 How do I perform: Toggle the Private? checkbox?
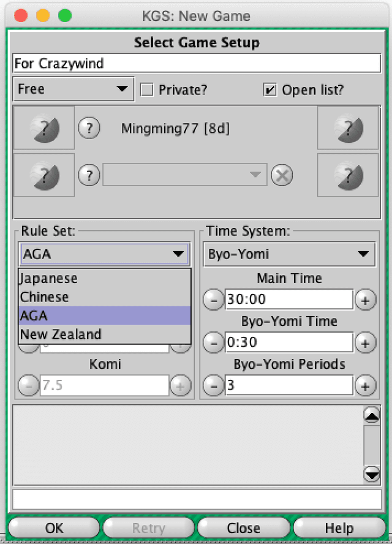(146, 90)
